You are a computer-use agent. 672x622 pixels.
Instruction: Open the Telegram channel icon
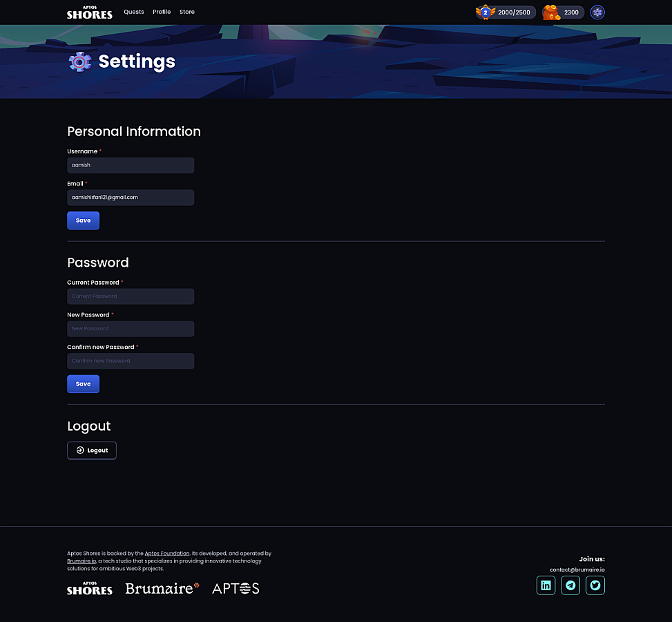570,585
